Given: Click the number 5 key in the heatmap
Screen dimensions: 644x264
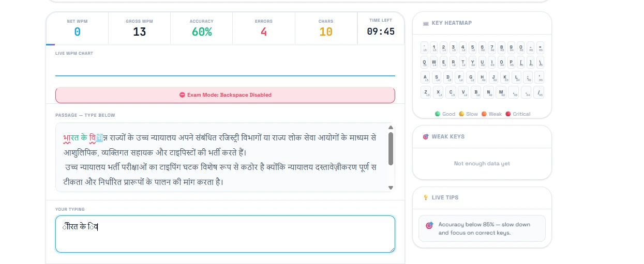Looking at the screenshot, I should 472,48.
